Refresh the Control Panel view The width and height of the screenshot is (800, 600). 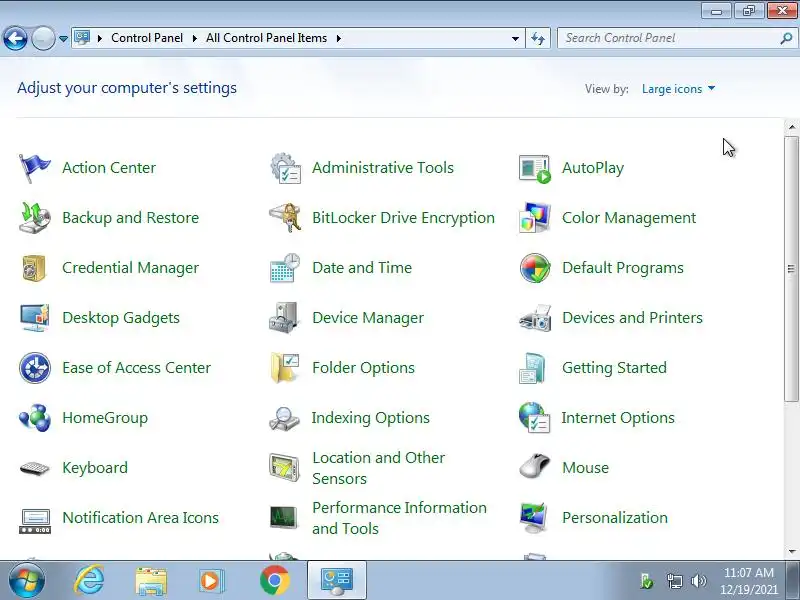pos(538,38)
